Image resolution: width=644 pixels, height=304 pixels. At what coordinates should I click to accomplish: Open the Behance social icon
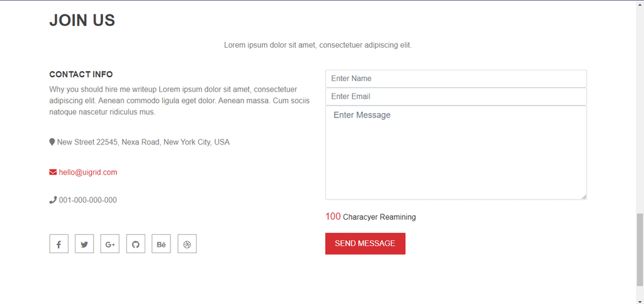(x=161, y=244)
